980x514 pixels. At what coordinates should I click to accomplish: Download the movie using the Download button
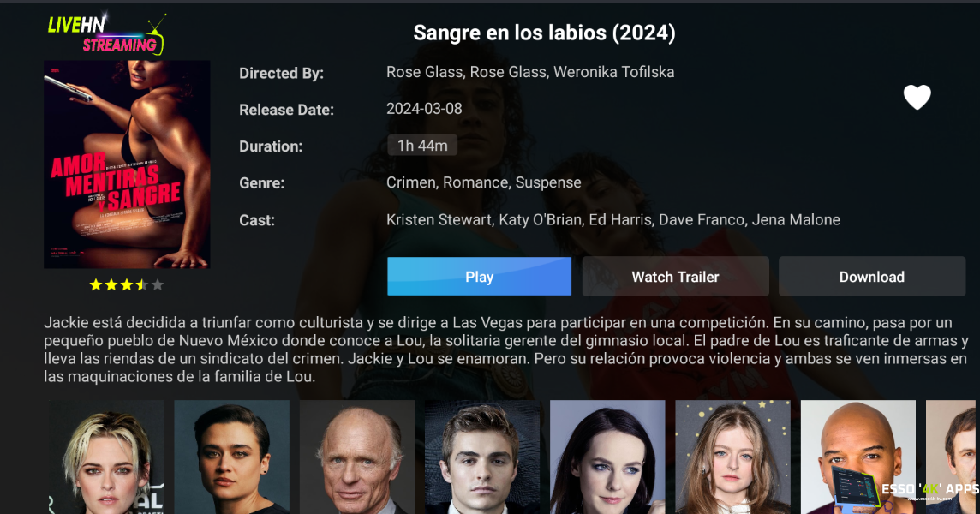[872, 277]
